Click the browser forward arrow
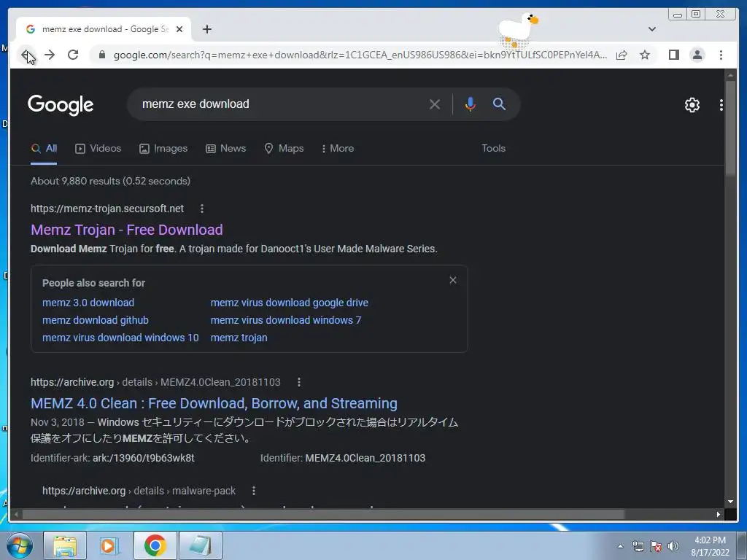This screenshot has height=560, width=747. [x=50, y=55]
